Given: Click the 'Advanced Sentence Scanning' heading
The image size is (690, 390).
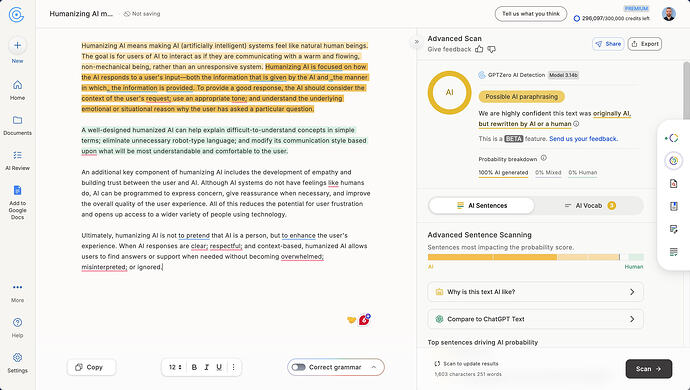Looking at the screenshot, I should tap(479, 235).
